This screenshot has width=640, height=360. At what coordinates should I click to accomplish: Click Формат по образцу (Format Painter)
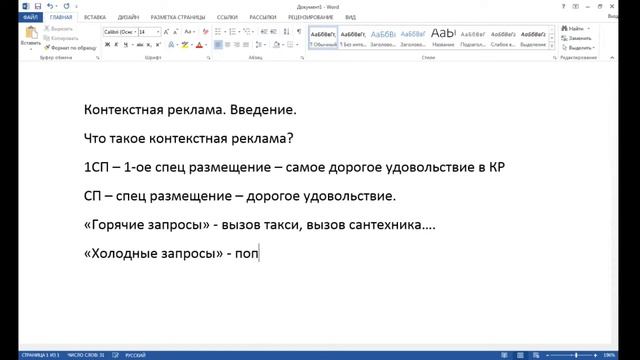[70, 48]
